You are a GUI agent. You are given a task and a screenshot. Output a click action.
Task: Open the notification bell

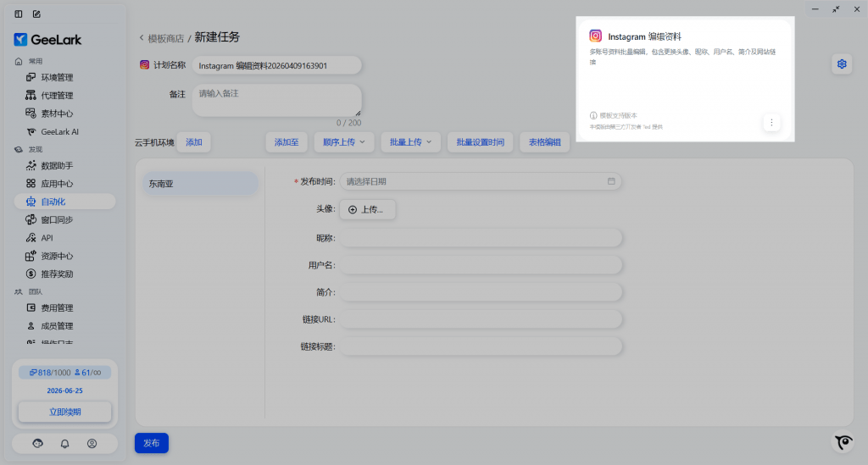coord(64,443)
